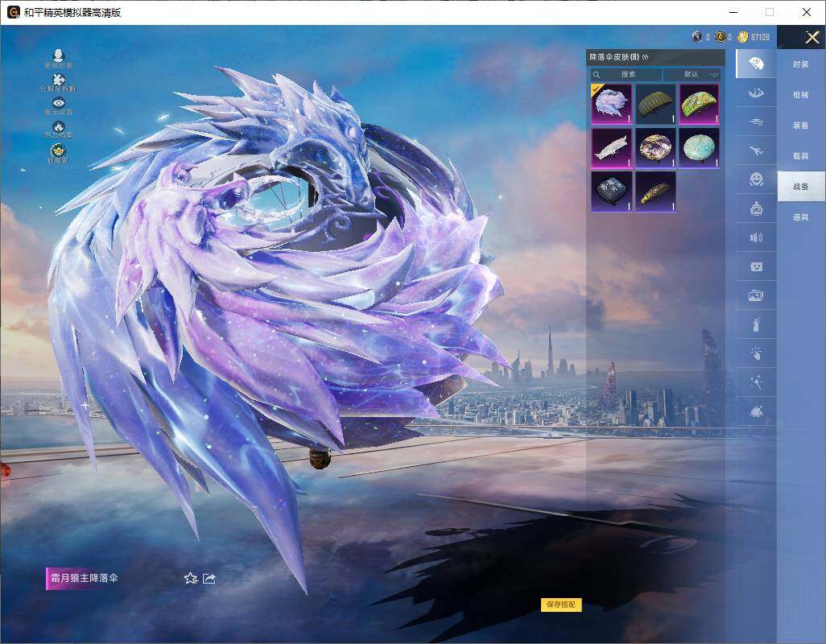826x644 pixels.
Task: Select the spray can category icon
Action: 756,324
